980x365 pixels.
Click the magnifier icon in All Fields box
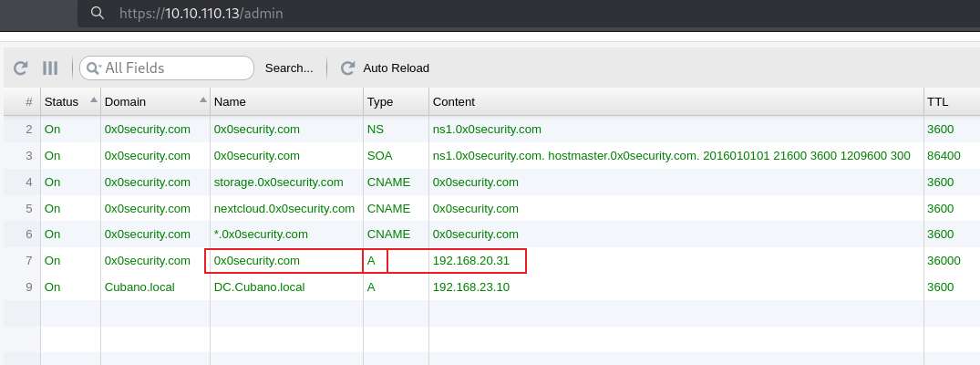click(x=92, y=68)
